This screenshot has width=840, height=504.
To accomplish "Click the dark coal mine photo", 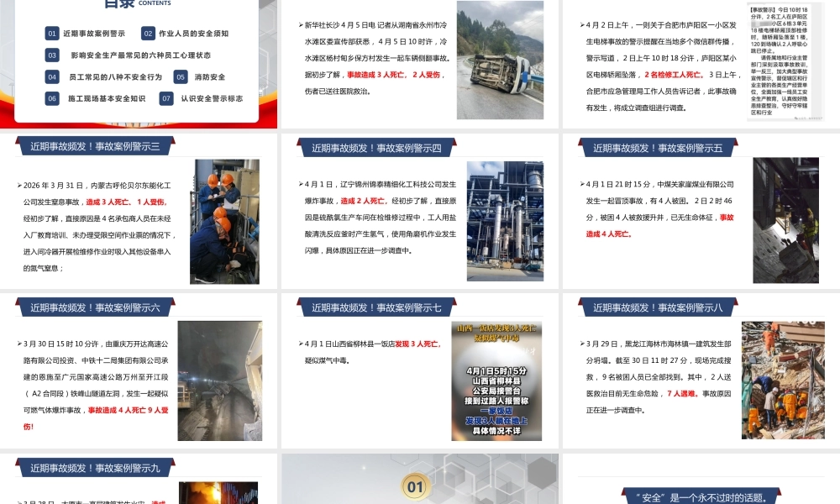I will click(786, 220).
